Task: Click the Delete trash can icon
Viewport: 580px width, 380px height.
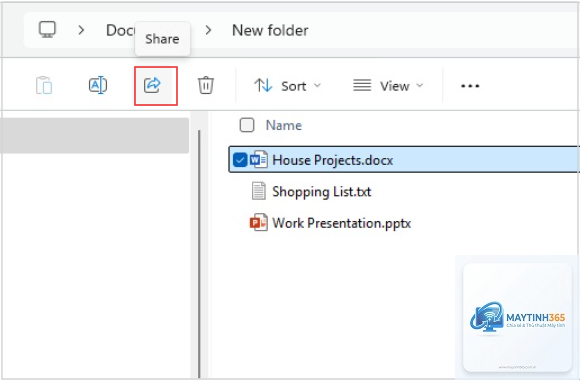Action: coord(206,85)
